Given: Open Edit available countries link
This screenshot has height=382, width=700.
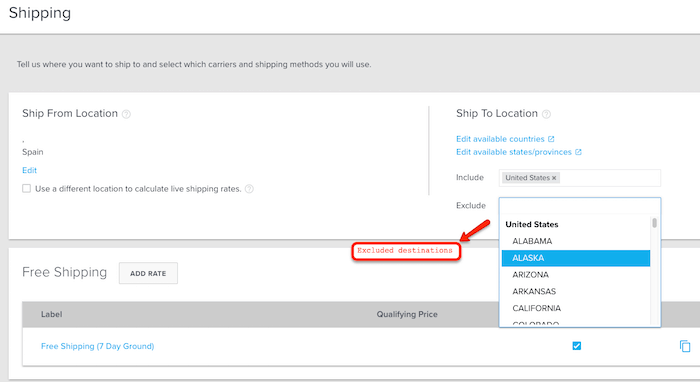Looking at the screenshot, I should tap(500, 139).
